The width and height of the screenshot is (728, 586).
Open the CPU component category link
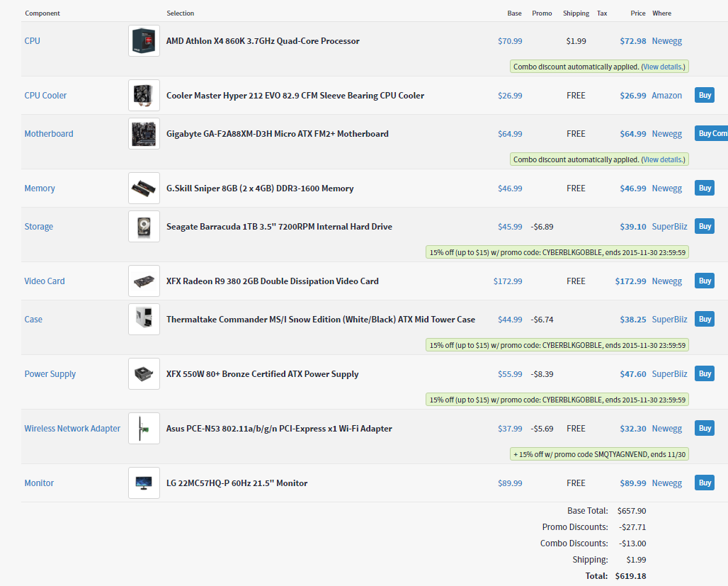click(x=32, y=41)
